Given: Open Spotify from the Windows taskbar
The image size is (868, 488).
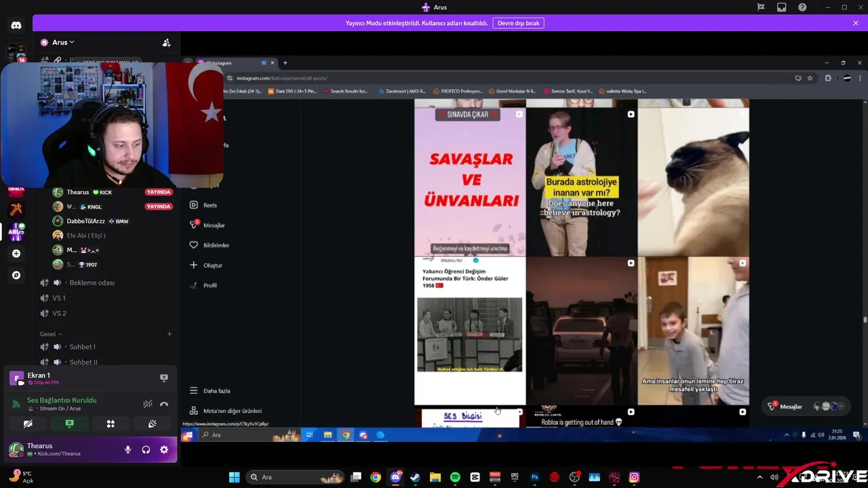Looking at the screenshot, I should point(455,477).
